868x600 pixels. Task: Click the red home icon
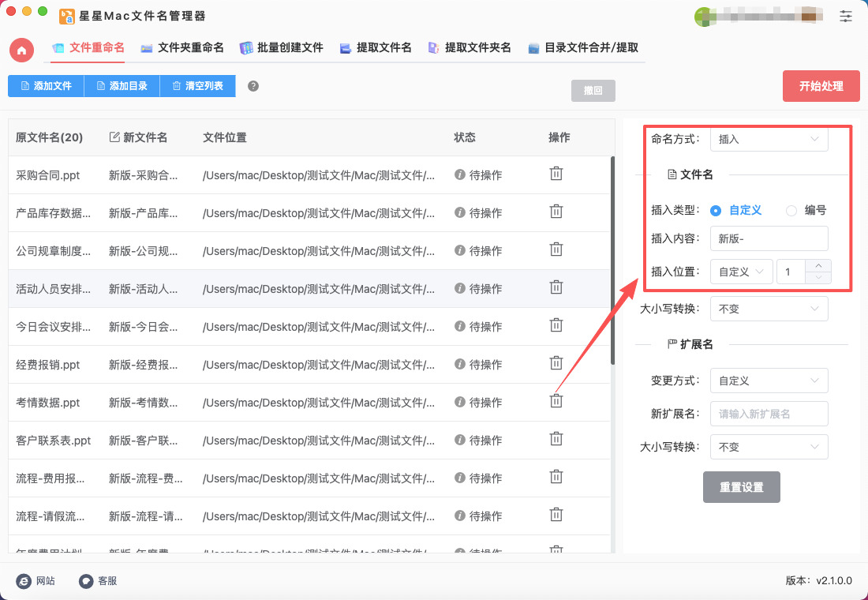click(x=21, y=50)
